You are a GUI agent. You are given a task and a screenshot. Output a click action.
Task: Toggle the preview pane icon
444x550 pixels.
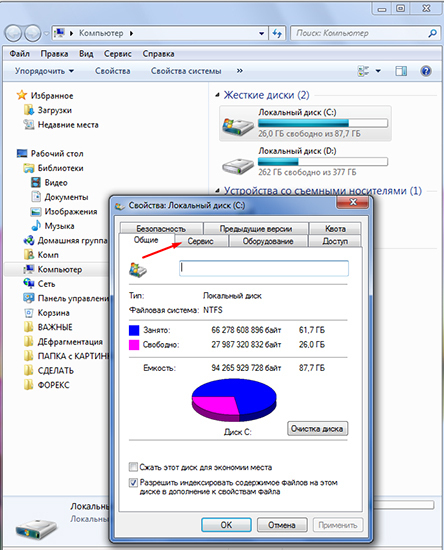pos(401,71)
